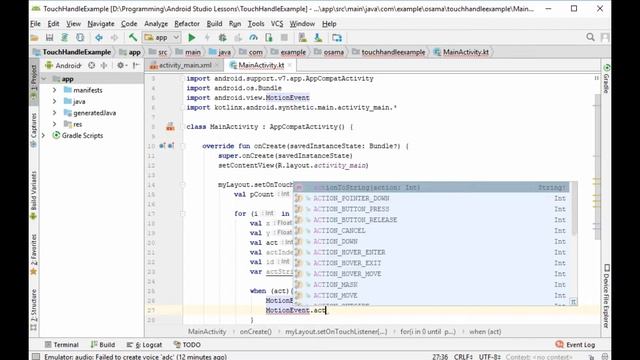
Task: Click the CRLF line separator status entry
Action: click(x=463, y=357)
